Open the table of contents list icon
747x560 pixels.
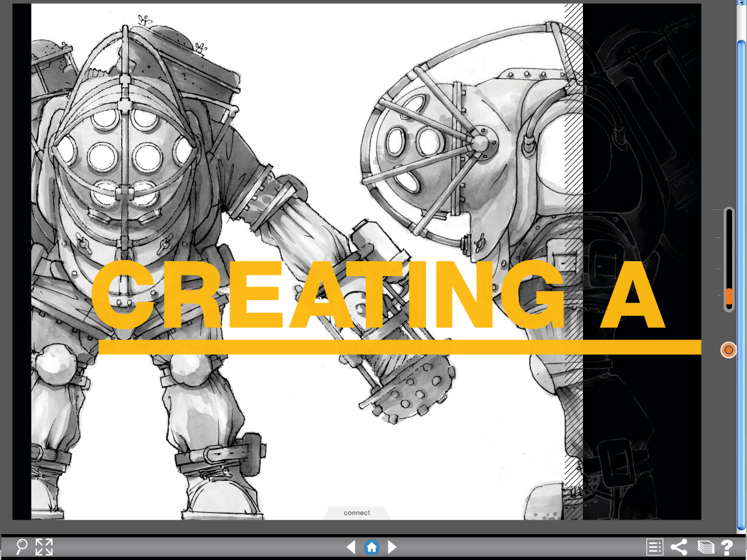click(x=654, y=547)
